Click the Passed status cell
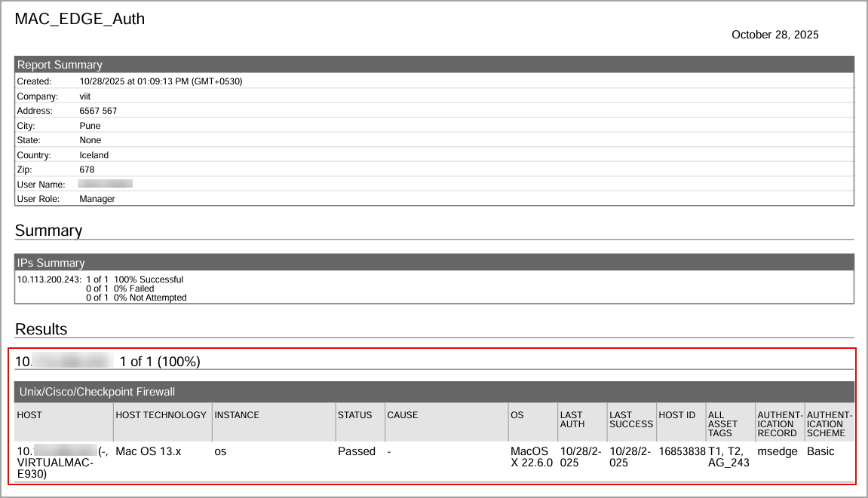868x498 pixels. pos(357,451)
